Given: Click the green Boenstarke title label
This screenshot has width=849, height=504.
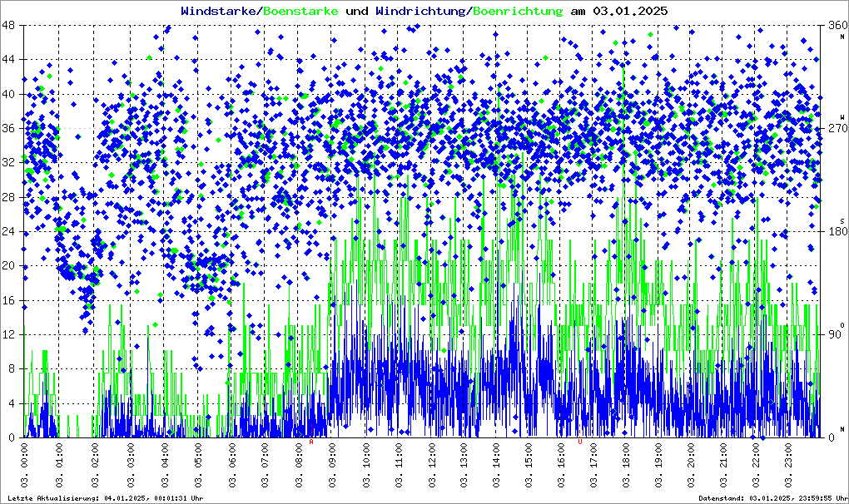Looking at the screenshot, I should point(300,11).
